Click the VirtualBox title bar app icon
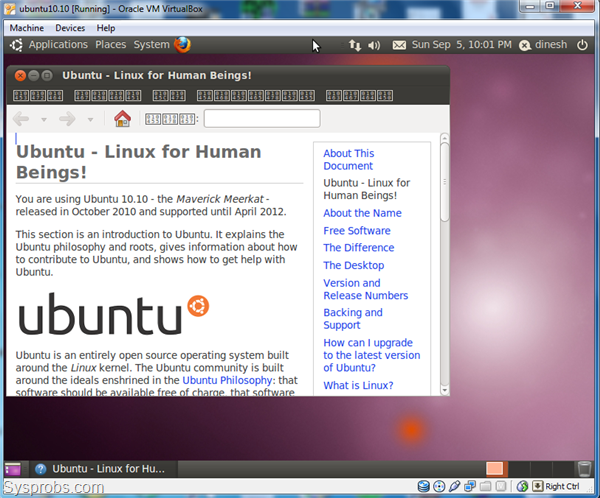Image resolution: width=600 pixels, height=498 pixels. click(x=10, y=8)
